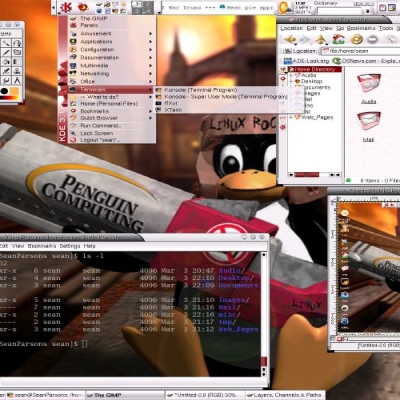Click weather applet icon in top panel
Image resolution: width=400 pixels, height=400 pixels.
point(285,7)
